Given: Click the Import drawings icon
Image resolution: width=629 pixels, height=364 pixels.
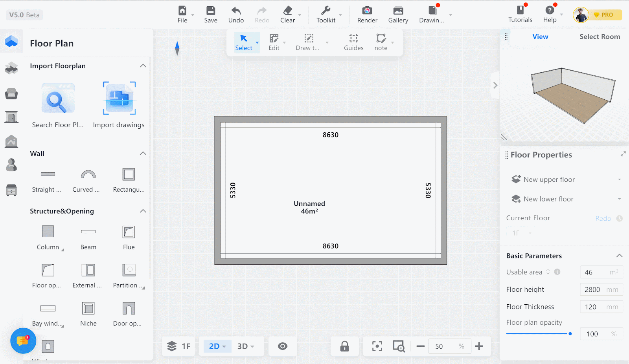Looking at the screenshot, I should coord(119,99).
